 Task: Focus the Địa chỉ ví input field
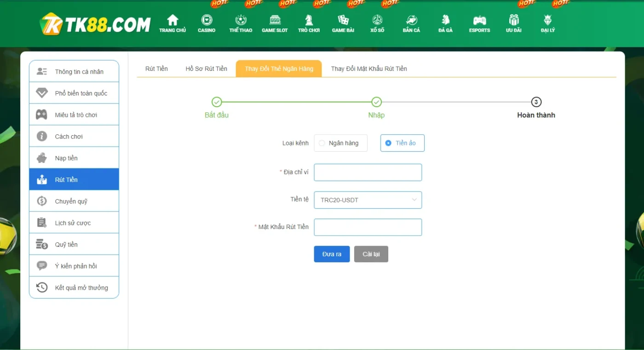(368, 172)
